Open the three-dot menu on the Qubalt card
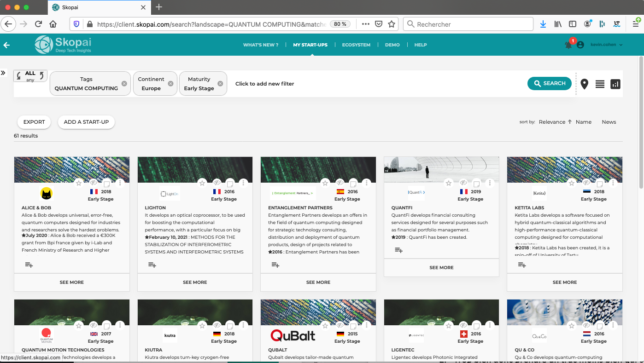644x363 pixels. (367, 325)
